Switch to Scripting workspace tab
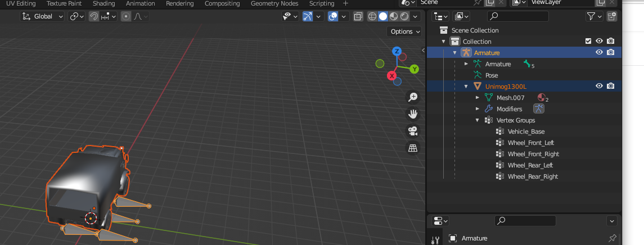Screen dimensions: 644x245 [322, 3]
